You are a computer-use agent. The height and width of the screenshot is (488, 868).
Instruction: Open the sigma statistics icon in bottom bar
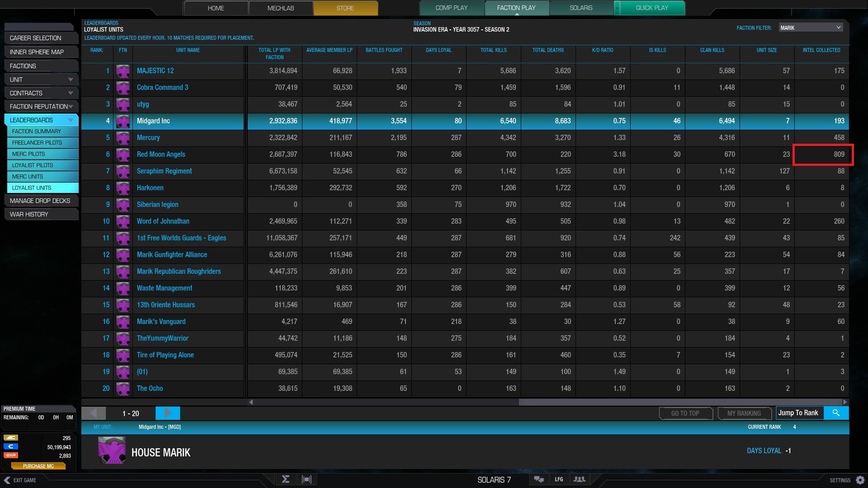(286, 479)
